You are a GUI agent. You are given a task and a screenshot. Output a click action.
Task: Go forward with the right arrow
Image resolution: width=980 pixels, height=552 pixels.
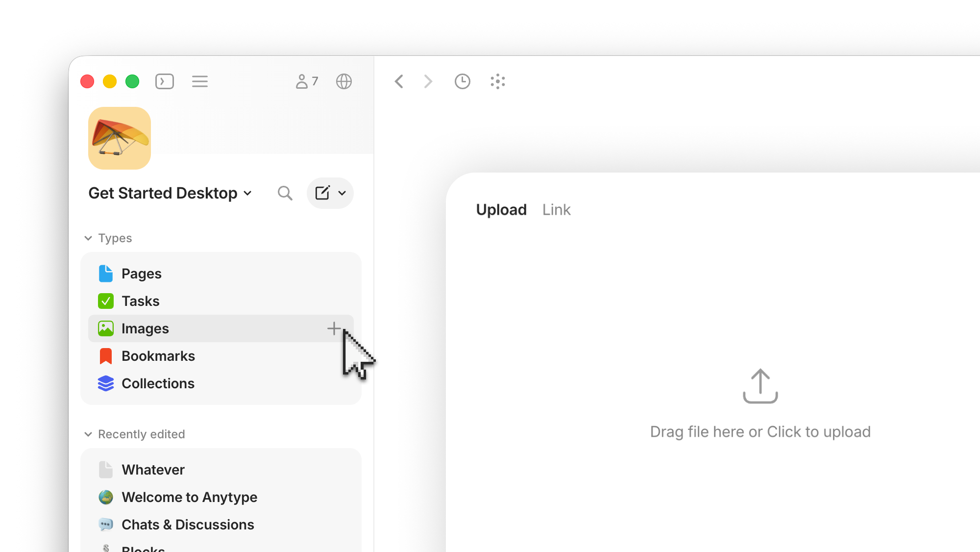tap(428, 81)
